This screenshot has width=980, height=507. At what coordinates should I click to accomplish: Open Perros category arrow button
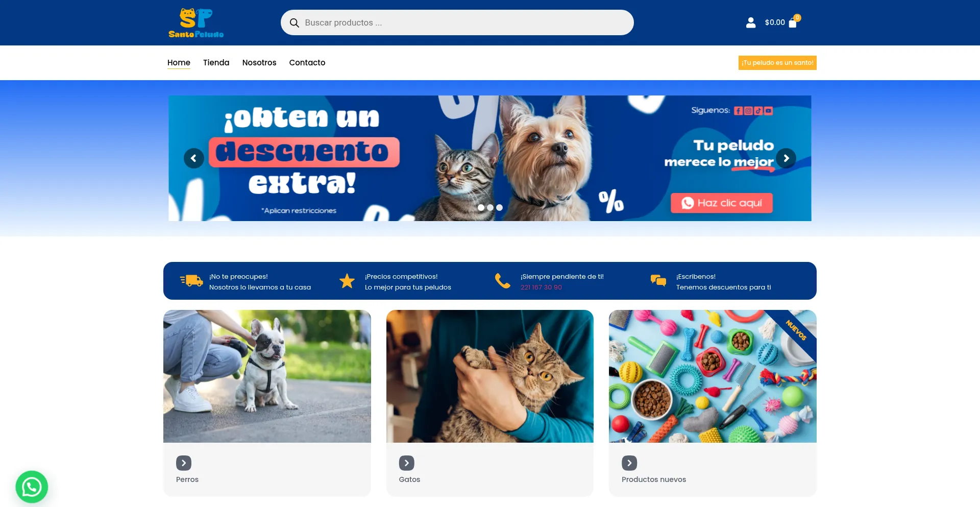click(184, 463)
